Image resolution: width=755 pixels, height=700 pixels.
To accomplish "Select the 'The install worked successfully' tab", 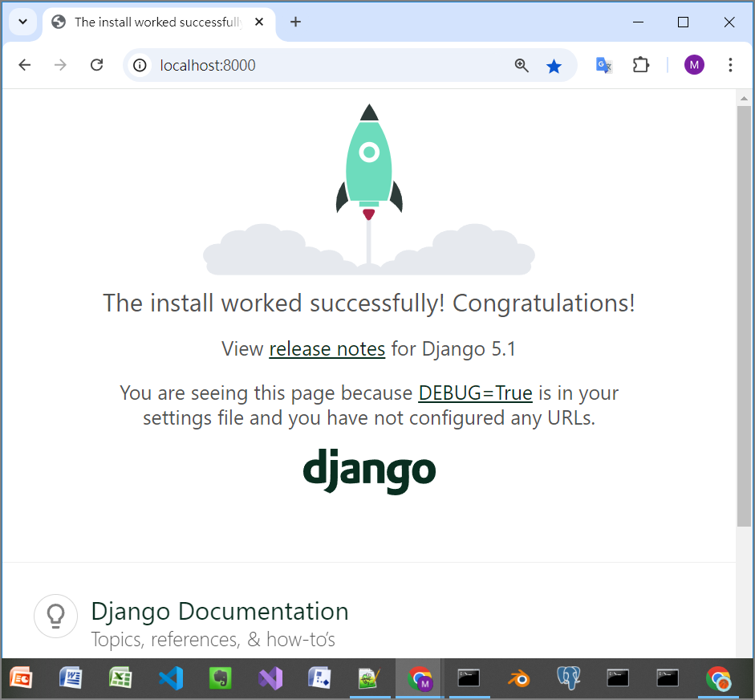I will [x=158, y=22].
